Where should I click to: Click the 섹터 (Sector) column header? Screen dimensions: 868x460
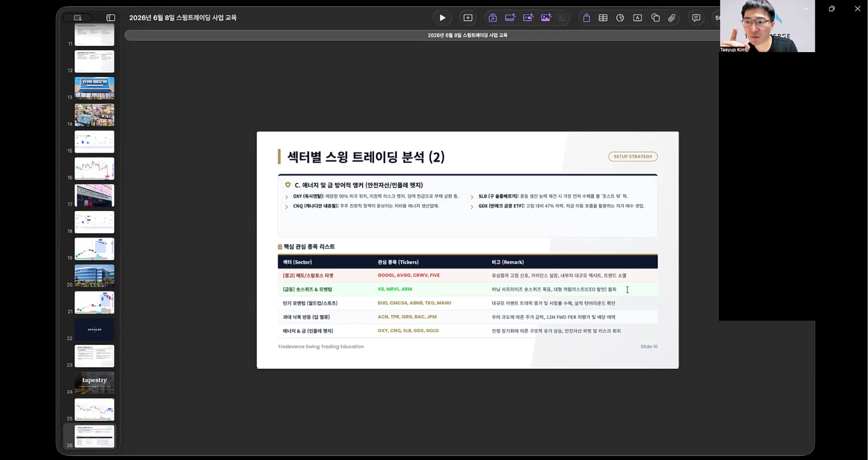pos(297,262)
